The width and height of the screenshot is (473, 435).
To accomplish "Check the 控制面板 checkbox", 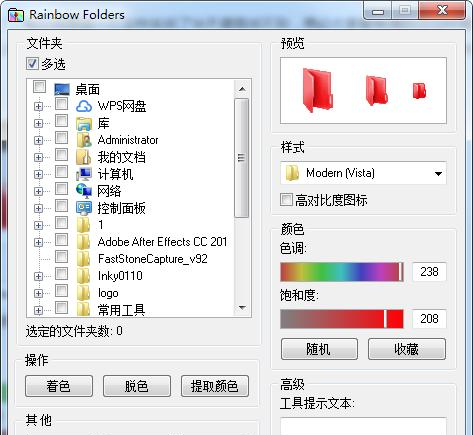I will click(61, 205).
